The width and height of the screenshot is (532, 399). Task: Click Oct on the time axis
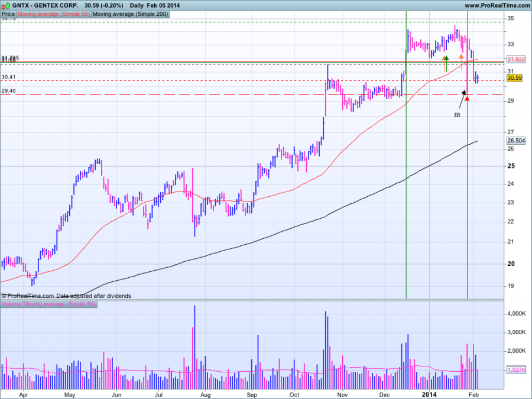(x=294, y=395)
